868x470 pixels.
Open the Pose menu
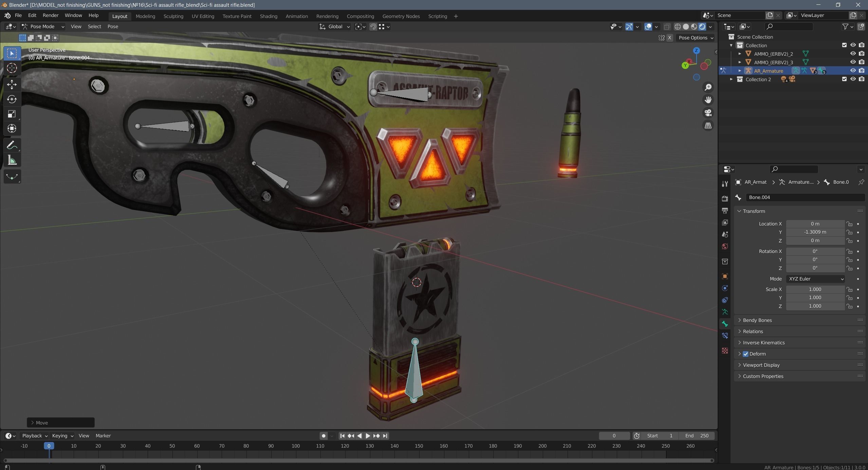[113, 26]
